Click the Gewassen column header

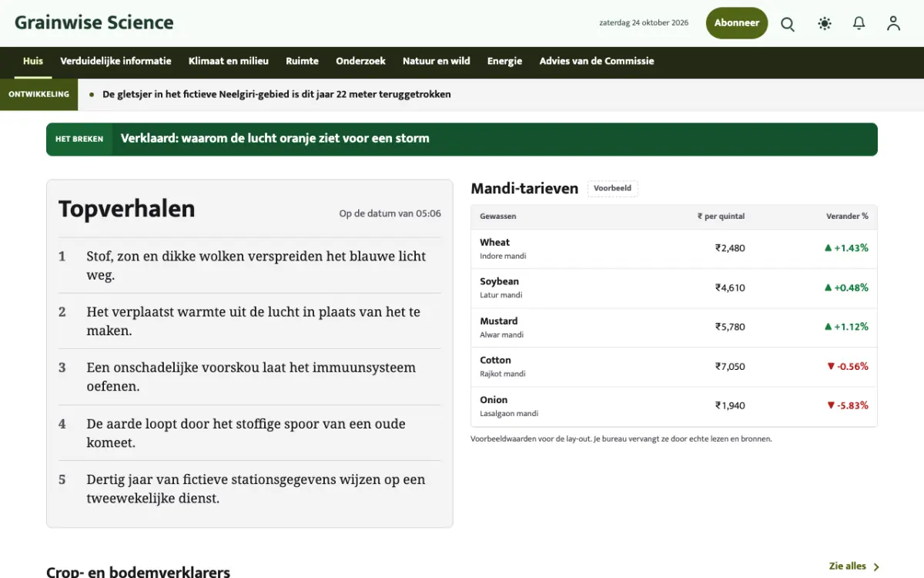click(x=498, y=217)
